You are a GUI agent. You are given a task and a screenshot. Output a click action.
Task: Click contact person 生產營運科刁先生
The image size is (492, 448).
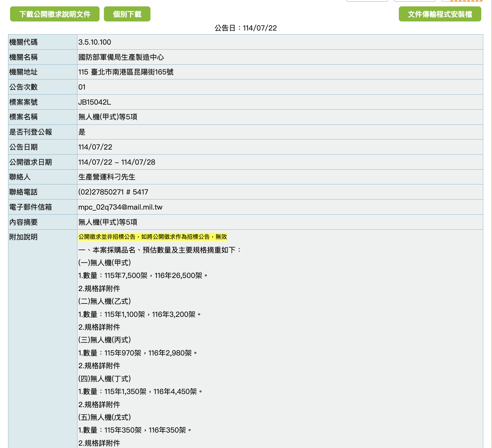pyautogui.click(x=107, y=177)
